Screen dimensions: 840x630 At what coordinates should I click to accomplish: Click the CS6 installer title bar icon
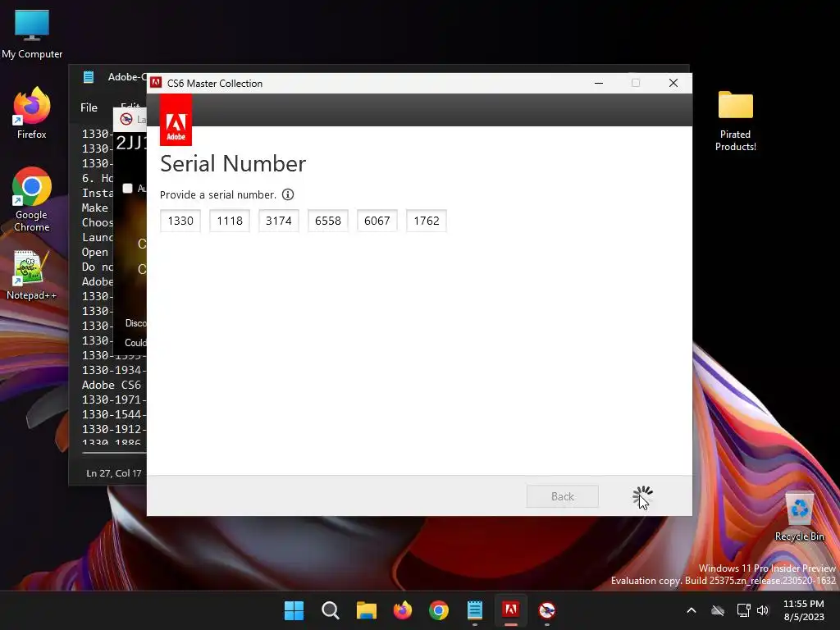156,83
